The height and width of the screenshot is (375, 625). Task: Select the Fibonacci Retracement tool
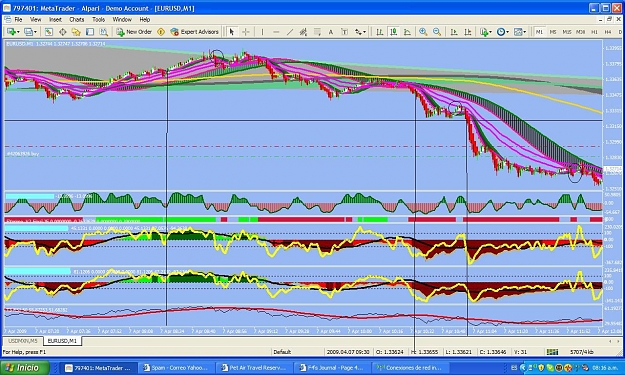click(317, 32)
